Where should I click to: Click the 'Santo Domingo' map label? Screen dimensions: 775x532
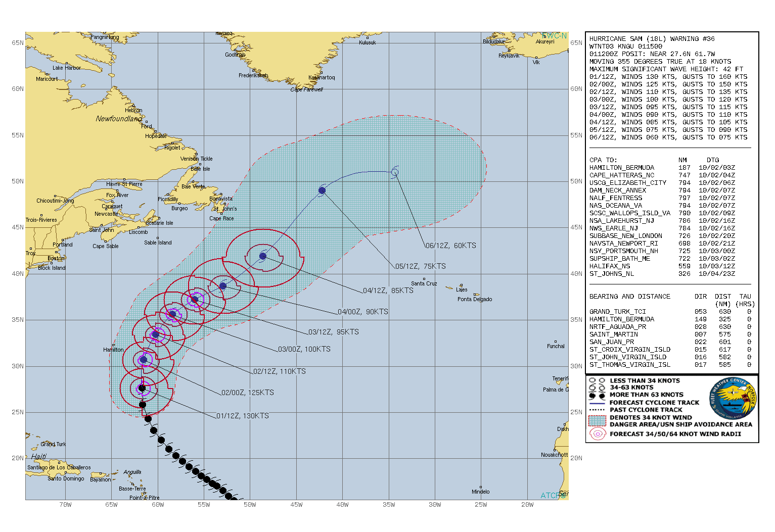[66, 478]
